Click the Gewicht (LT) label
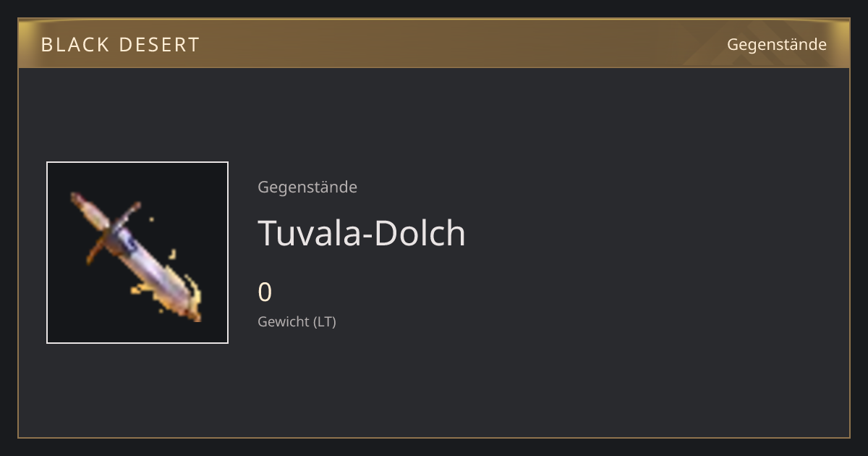 coord(297,322)
